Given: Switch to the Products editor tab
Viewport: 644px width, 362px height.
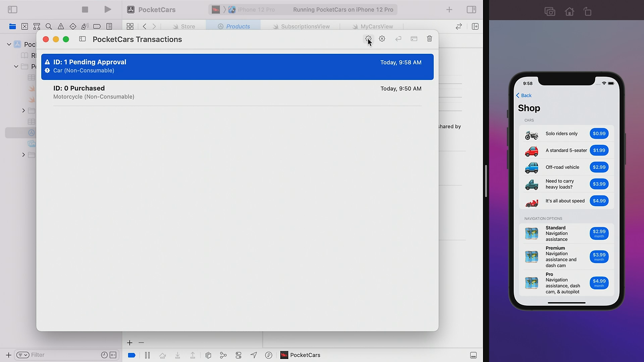Looking at the screenshot, I should pyautogui.click(x=233, y=27).
